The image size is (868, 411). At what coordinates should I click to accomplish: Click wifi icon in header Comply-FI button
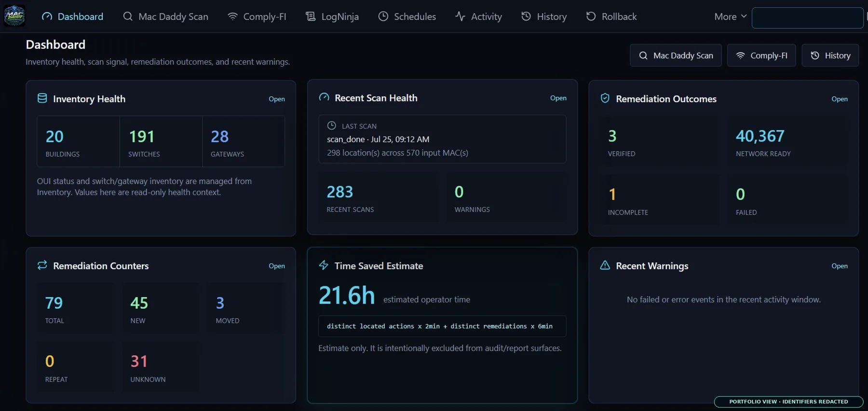740,55
